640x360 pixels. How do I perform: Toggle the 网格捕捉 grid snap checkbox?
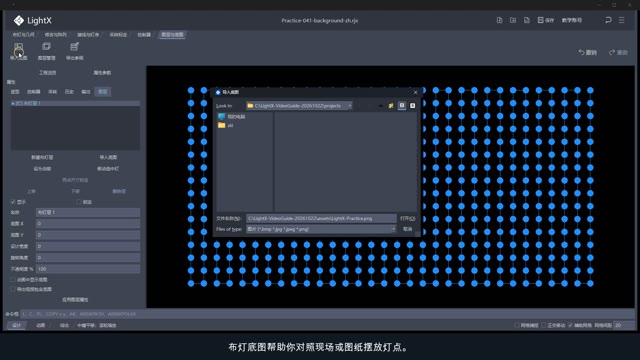(x=517, y=325)
